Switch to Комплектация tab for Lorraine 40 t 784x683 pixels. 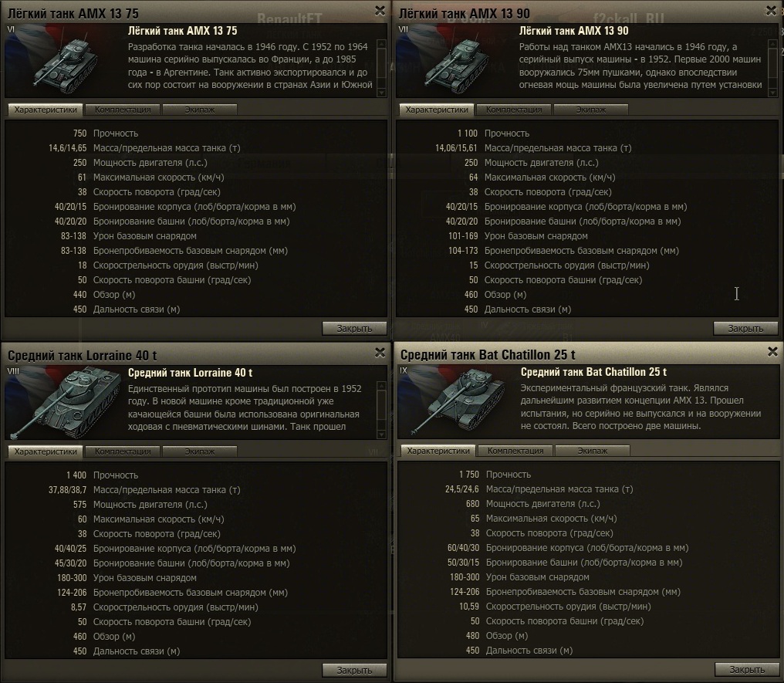pyautogui.click(x=123, y=451)
